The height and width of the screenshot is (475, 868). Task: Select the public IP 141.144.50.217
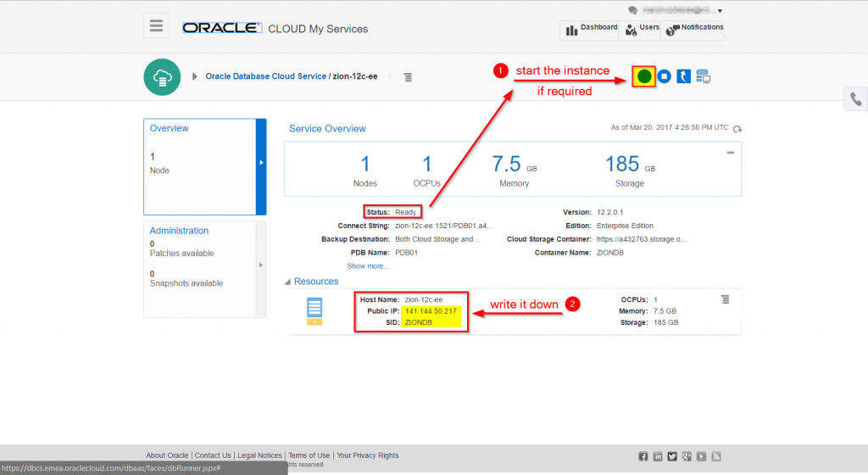[431, 311]
